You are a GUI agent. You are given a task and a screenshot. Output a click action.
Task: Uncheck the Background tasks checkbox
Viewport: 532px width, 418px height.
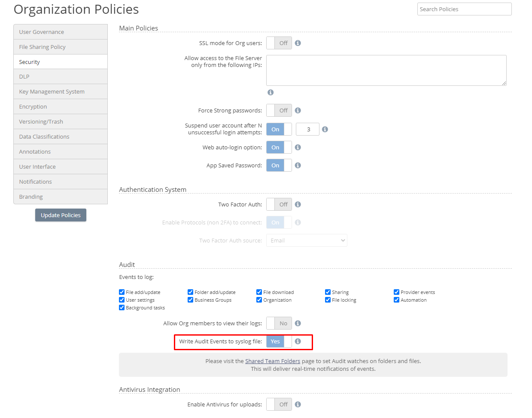click(122, 308)
